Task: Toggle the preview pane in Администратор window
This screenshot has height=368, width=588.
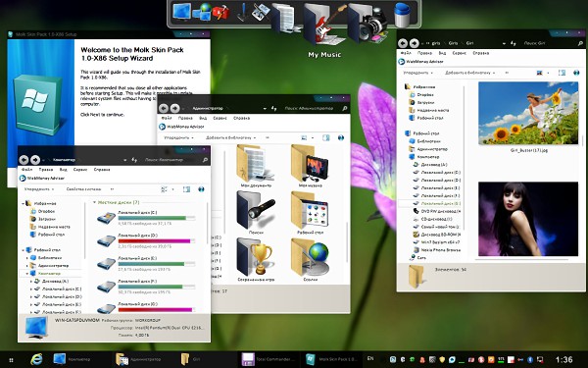Action: click(326, 137)
